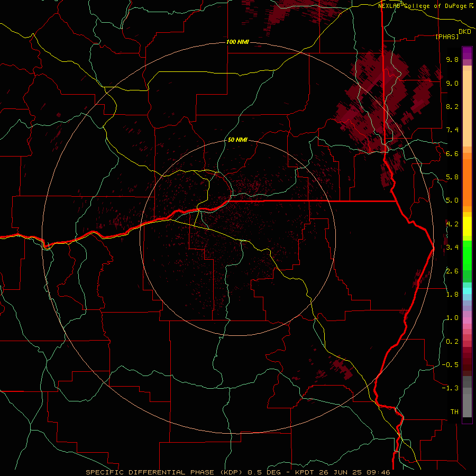The width and height of the screenshot is (476, 476).
Task: Click the DKD product label
Action: point(464,32)
